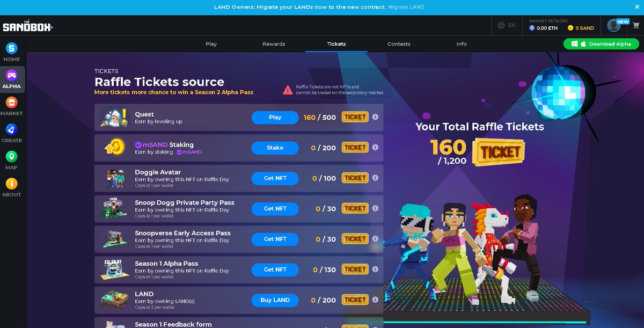
Task: Click info icon on Snoop Dogg Private Party Pass
Action: (x=375, y=208)
